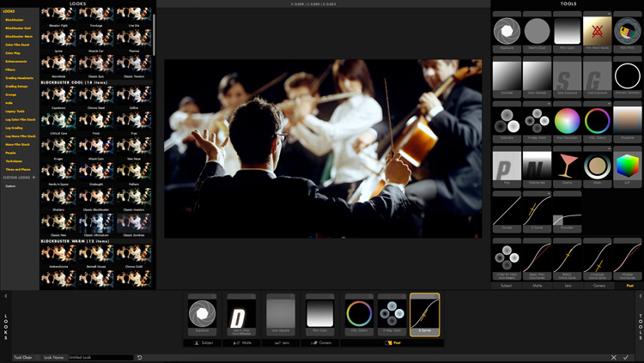
Task: Select the Exposure tool in the Tools panel
Action: 507,32
